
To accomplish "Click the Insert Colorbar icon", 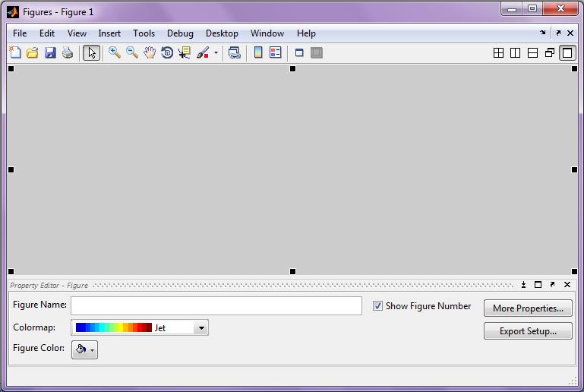I will pyautogui.click(x=258, y=52).
